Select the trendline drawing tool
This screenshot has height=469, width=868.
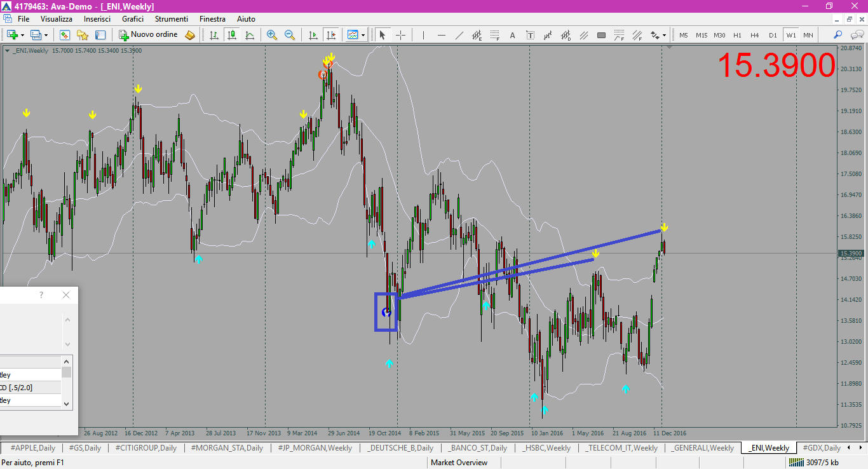point(459,35)
